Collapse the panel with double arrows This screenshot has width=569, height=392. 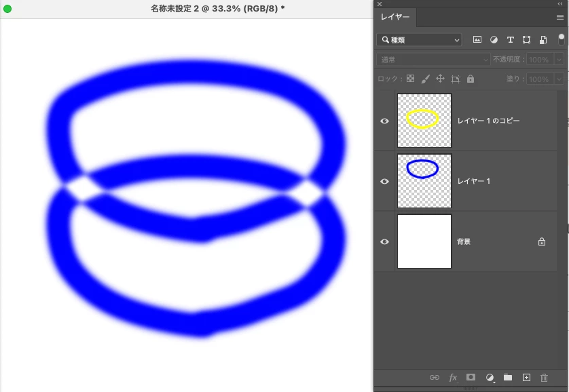[560, 3]
